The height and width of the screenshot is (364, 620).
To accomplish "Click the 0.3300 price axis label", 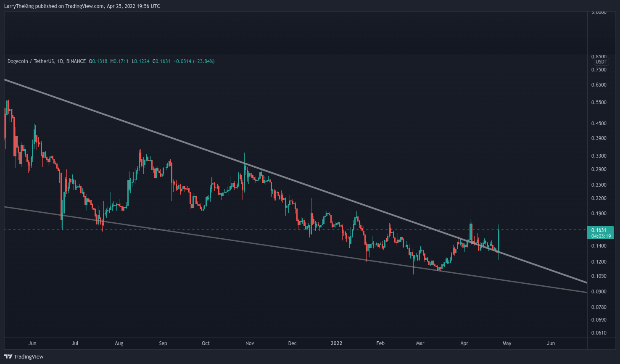I will point(599,156).
